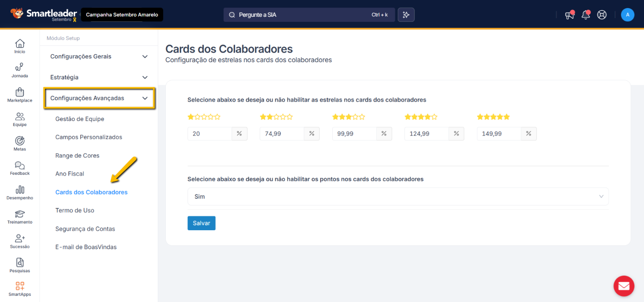The width and height of the screenshot is (644, 302).
Task: Open the Jornada sidebar icon
Action: tap(19, 68)
